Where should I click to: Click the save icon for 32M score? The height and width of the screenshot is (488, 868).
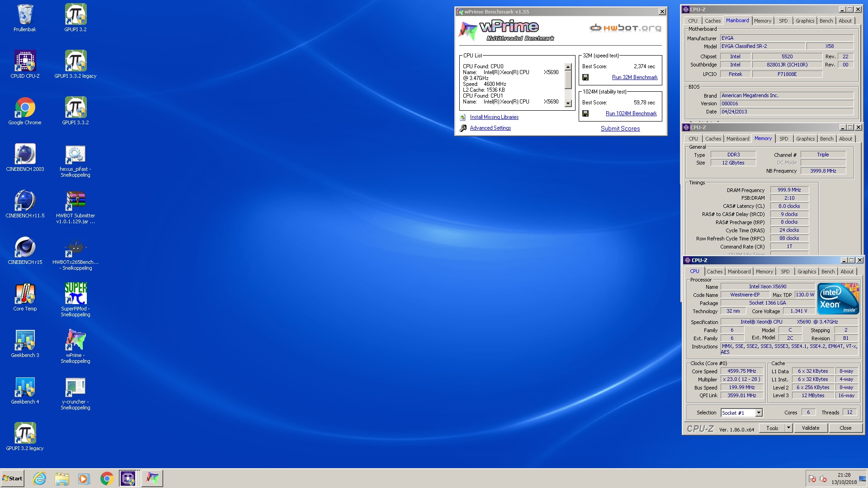[x=585, y=77]
